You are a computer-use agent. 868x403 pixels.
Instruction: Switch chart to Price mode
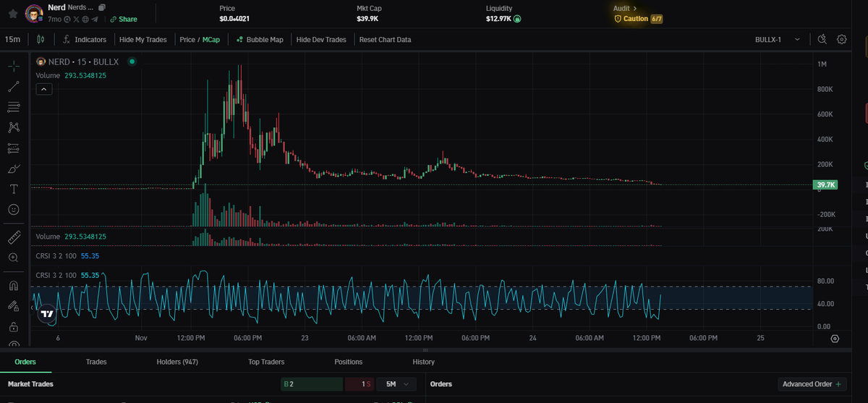click(187, 40)
